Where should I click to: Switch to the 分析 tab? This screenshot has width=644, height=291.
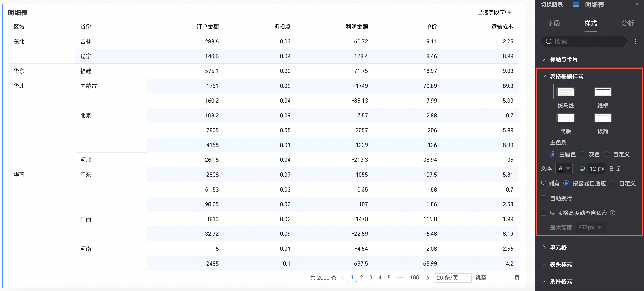[x=628, y=23]
